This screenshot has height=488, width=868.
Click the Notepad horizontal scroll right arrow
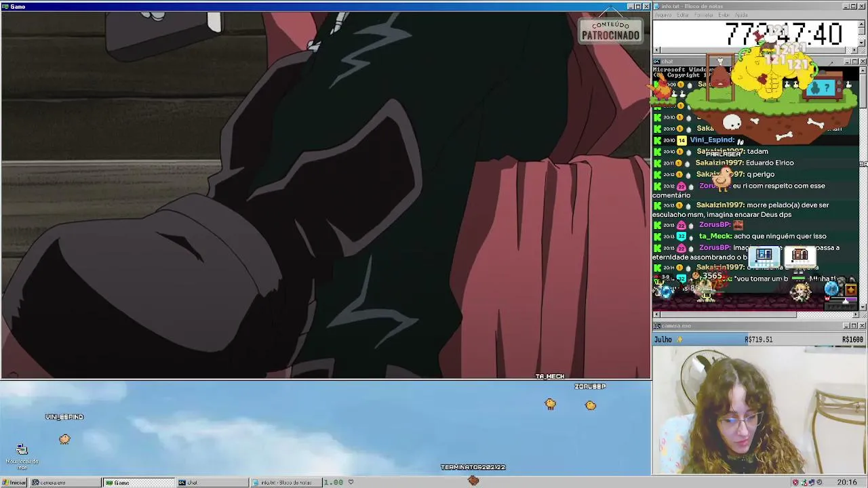coord(854,51)
